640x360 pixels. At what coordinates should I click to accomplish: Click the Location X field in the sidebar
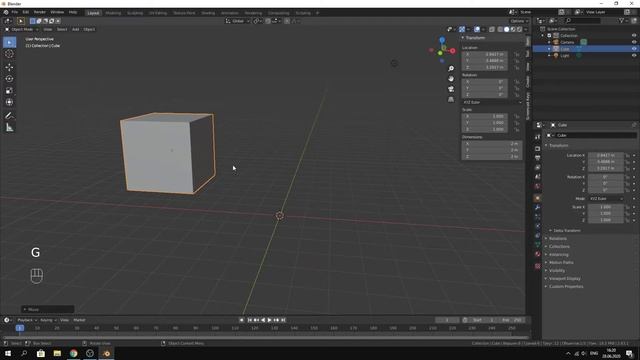pyautogui.click(x=484, y=54)
